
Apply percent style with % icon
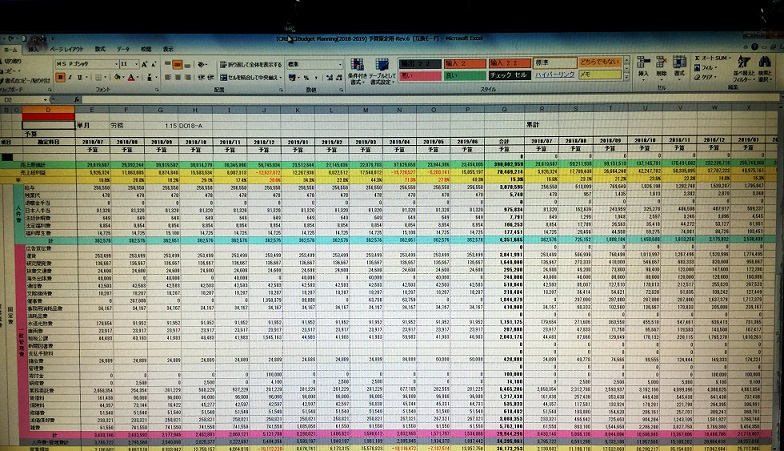click(x=306, y=78)
